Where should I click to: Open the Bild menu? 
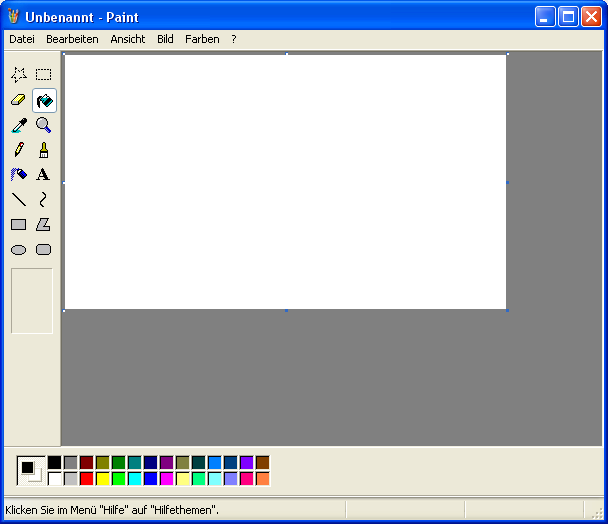(165, 39)
